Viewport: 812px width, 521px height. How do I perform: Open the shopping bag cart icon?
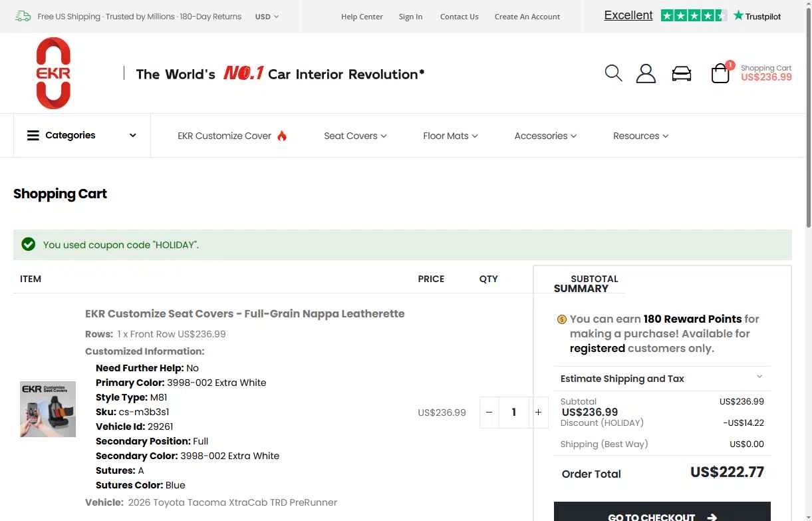(720, 73)
